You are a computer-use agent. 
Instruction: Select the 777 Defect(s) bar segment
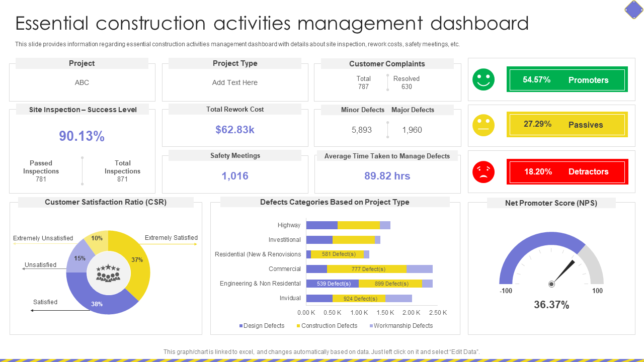(367, 269)
